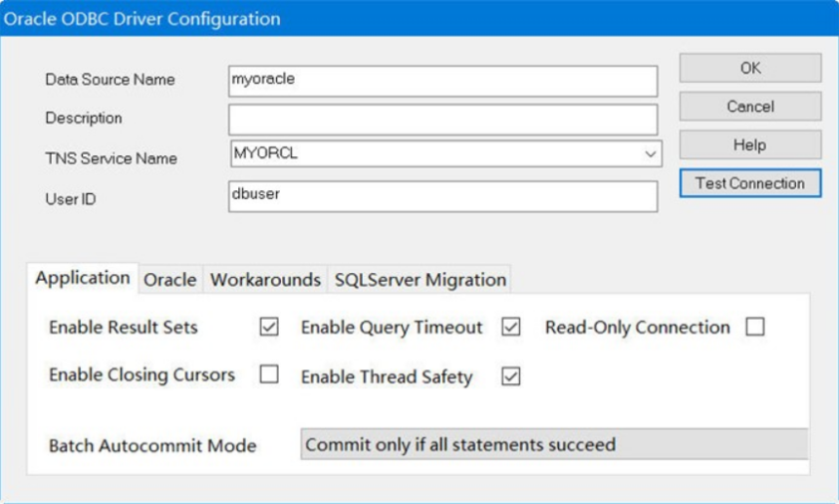Image resolution: width=839 pixels, height=504 pixels.
Task: Open Help for the ODBC driver
Action: coord(750,145)
